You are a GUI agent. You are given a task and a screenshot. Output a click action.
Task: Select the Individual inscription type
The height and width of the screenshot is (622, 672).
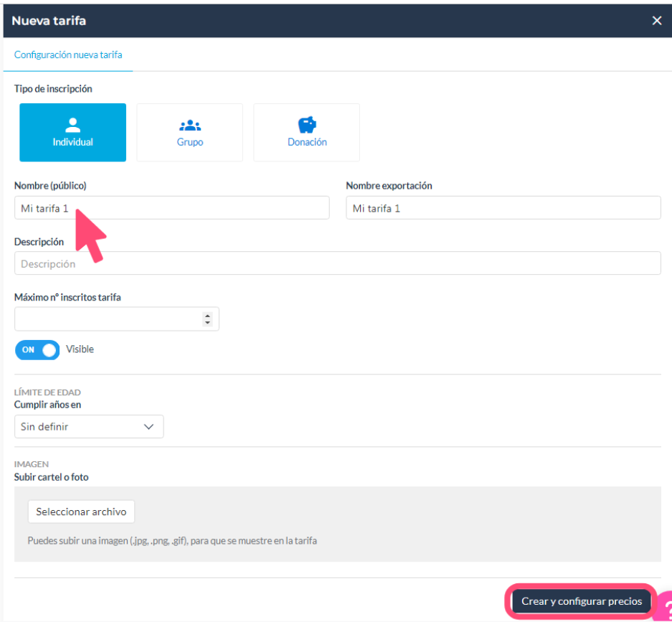coord(73,133)
